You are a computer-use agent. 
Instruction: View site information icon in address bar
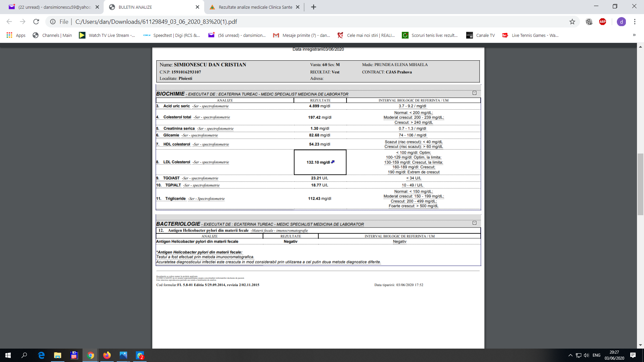click(x=53, y=22)
